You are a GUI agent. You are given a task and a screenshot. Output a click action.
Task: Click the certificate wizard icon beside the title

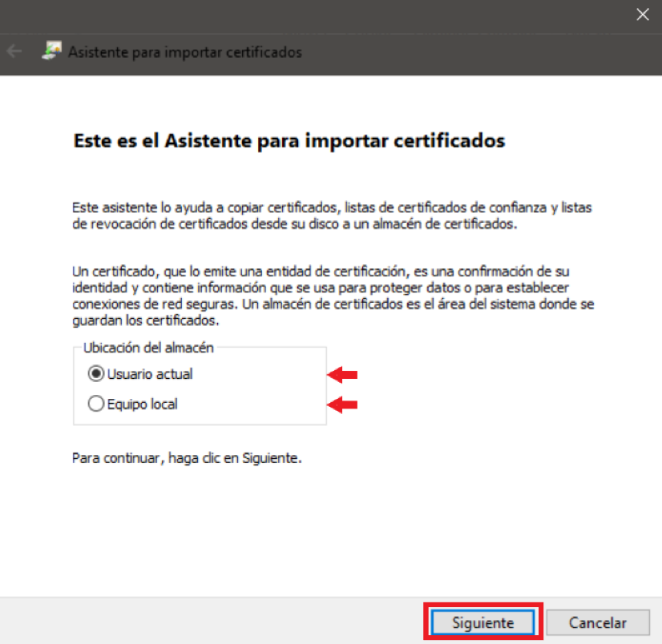(x=50, y=52)
